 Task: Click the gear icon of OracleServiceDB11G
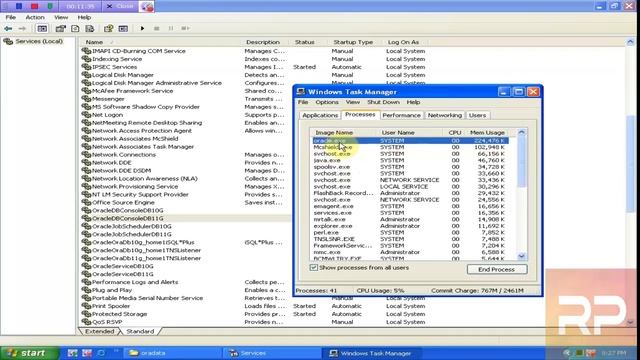tap(86, 274)
